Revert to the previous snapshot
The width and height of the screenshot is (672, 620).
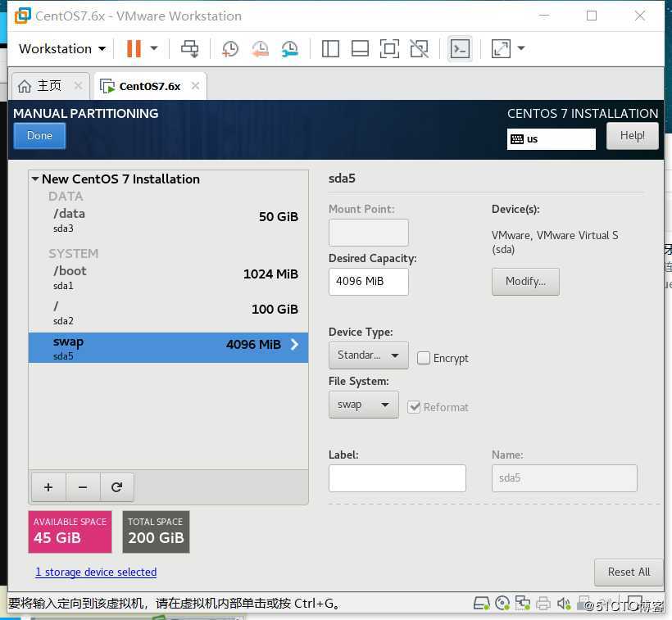pos(260,48)
